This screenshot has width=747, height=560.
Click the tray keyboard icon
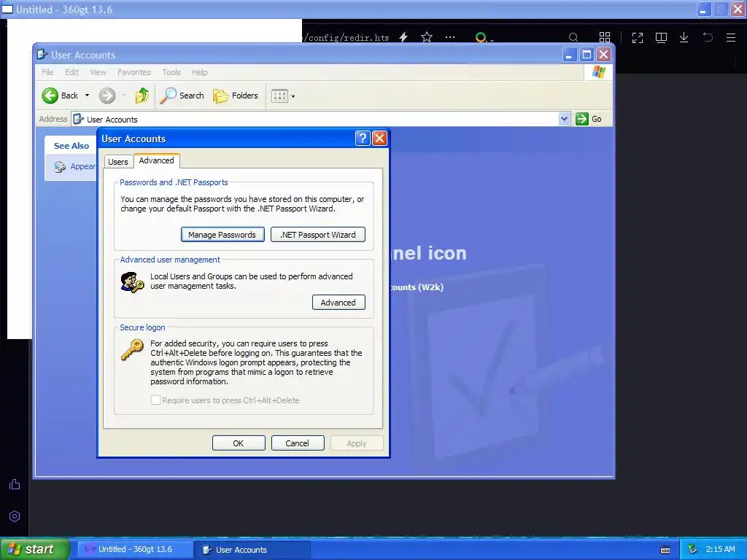click(x=665, y=550)
